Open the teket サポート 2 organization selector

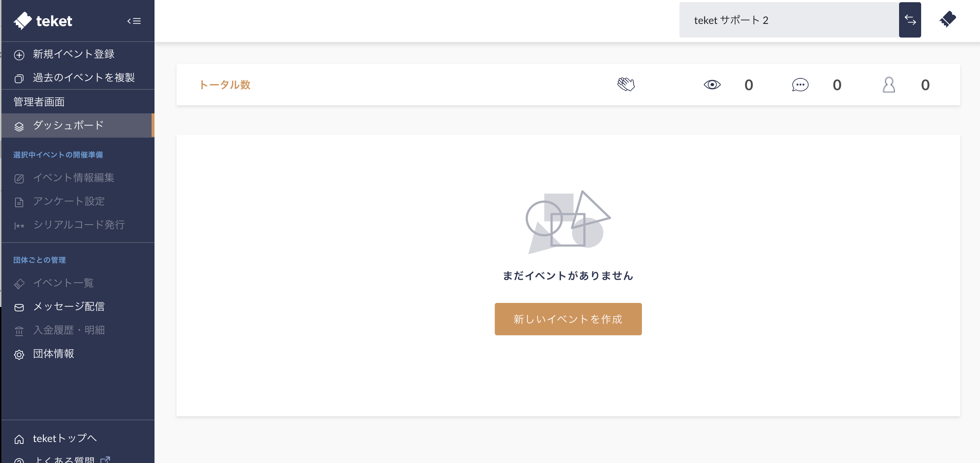pos(788,20)
